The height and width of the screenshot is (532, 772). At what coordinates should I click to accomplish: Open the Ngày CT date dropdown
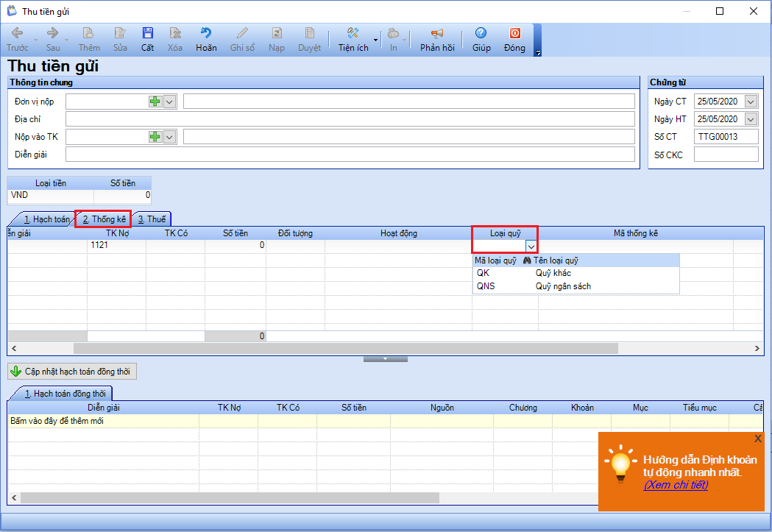[751, 102]
